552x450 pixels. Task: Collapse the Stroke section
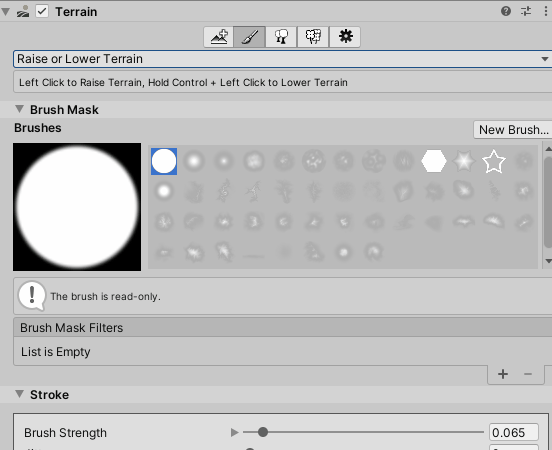pos(20,394)
